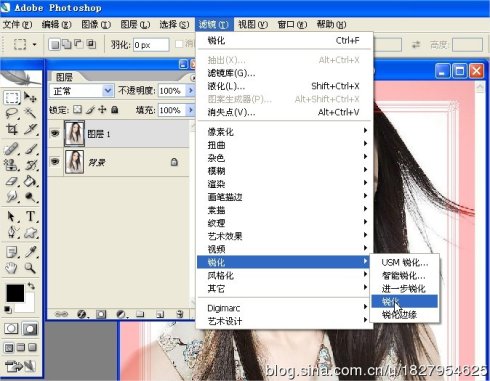Select the Path Selection arrow tool
490x381 pixels.
(12, 217)
